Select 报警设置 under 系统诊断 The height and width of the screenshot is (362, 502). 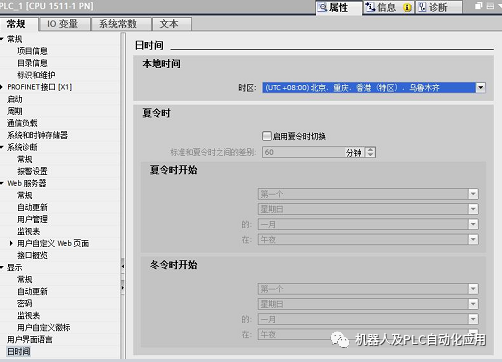coord(32,171)
